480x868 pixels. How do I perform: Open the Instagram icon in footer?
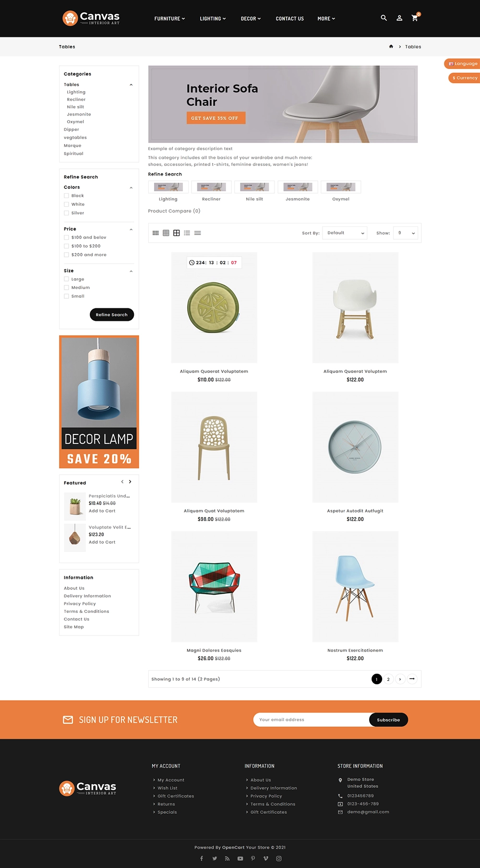[x=279, y=858]
